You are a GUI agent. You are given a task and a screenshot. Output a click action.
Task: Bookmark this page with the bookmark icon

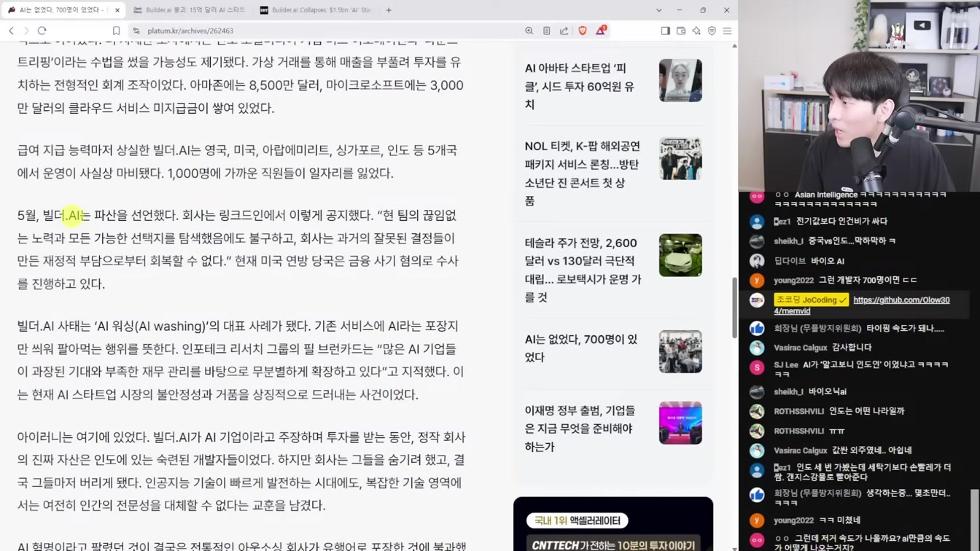(x=116, y=31)
